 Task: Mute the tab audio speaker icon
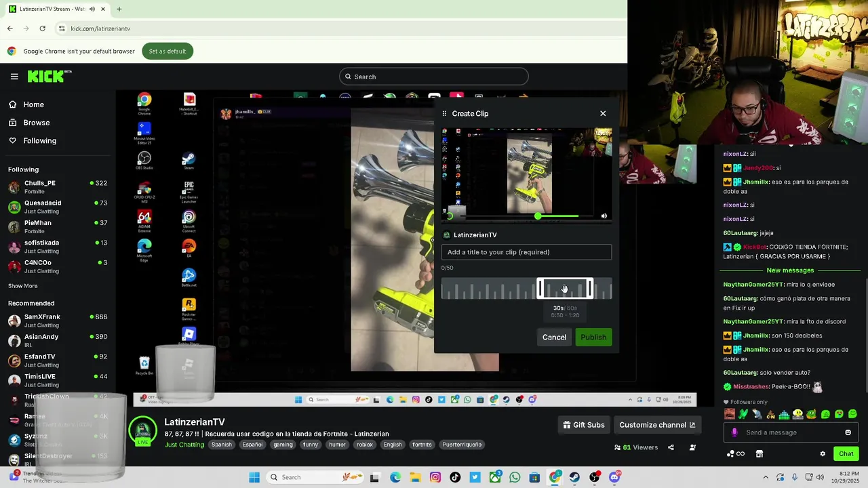(x=92, y=9)
